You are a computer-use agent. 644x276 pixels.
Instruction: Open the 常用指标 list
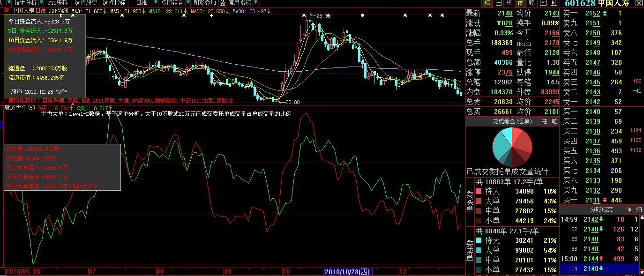[x=240, y=3]
